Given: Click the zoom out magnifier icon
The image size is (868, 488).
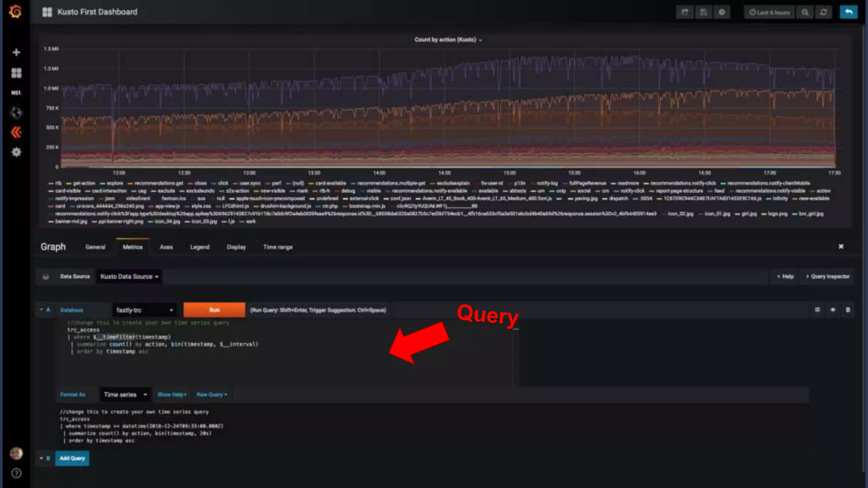Looking at the screenshot, I should pos(805,12).
